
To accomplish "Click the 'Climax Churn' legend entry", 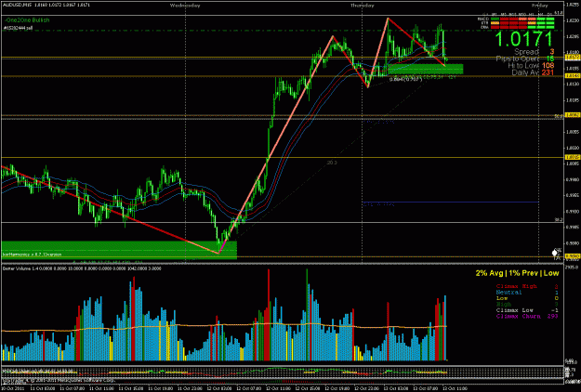I will coord(518,316).
